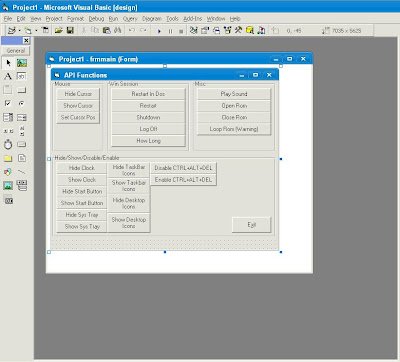This screenshot has height=362, width=400.
Task: Select the Frame control tool
Action: click(8, 90)
